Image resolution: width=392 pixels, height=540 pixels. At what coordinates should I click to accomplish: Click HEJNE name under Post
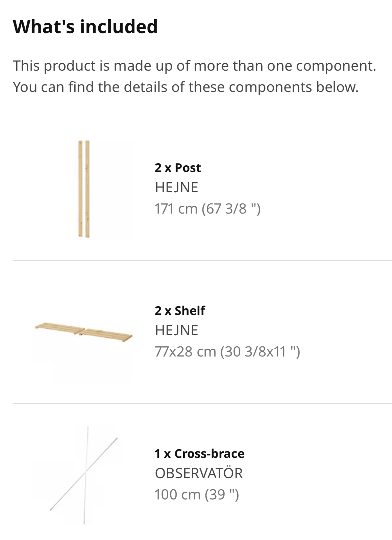point(176,188)
